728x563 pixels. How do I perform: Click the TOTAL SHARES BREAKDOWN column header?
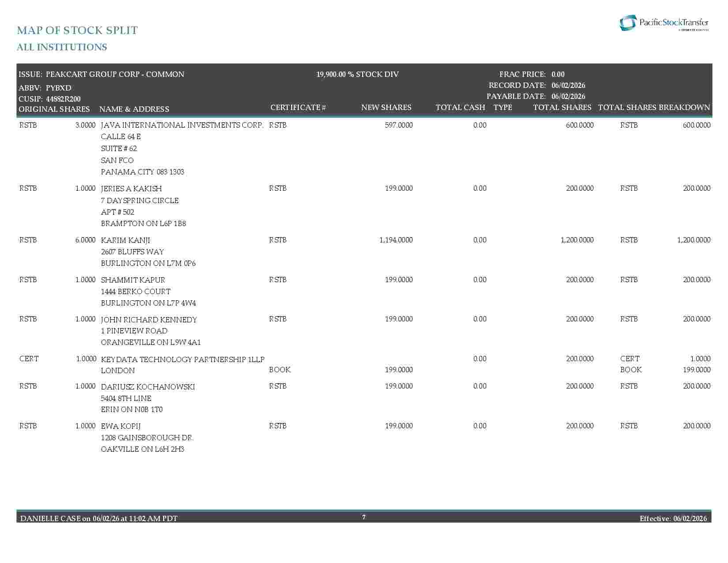[654, 107]
